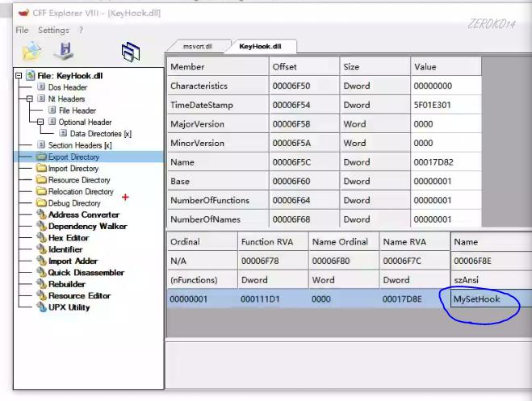Click the Member column header

click(218, 66)
